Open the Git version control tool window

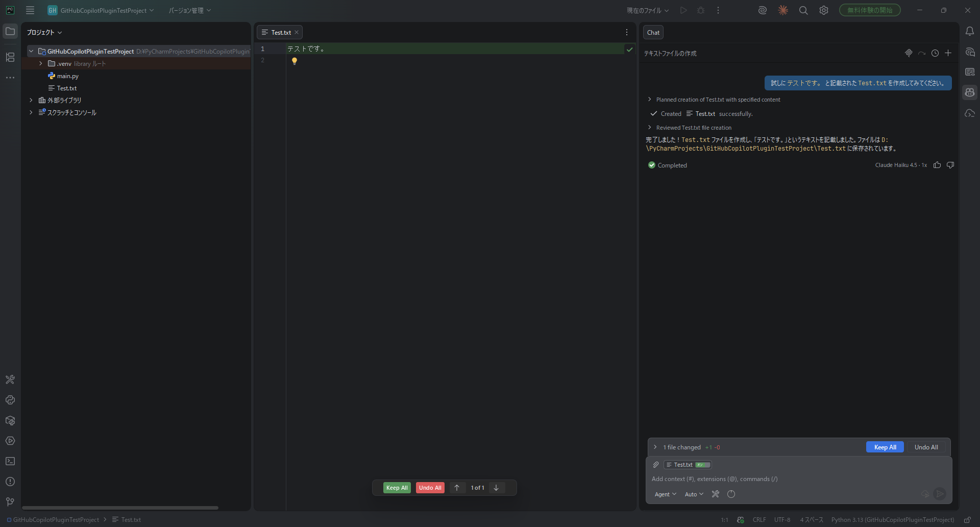tap(10, 502)
